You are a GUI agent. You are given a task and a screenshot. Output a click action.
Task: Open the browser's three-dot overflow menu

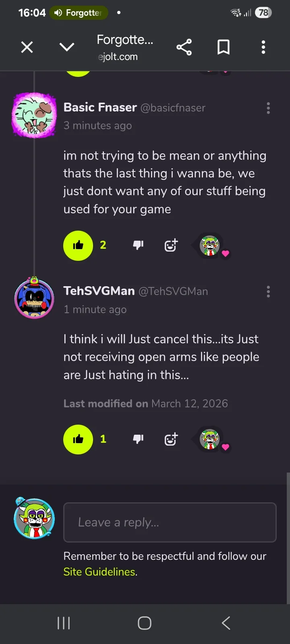(x=263, y=47)
